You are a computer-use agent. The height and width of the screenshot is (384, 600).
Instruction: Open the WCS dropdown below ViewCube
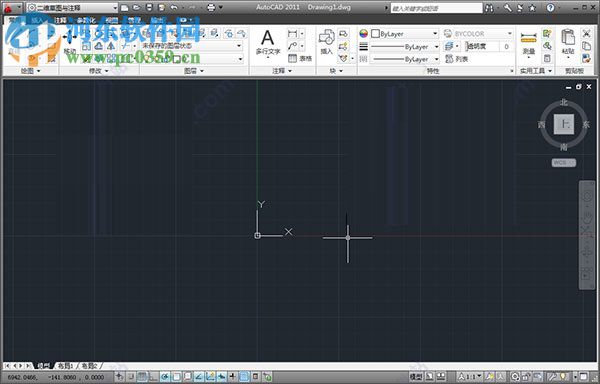564,163
